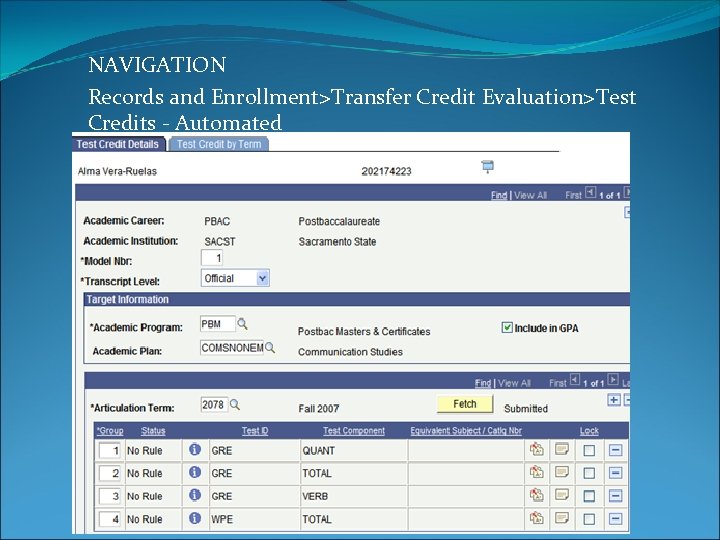
Task: Open notes icon for GRE VERB row
Action: [x=562, y=495]
